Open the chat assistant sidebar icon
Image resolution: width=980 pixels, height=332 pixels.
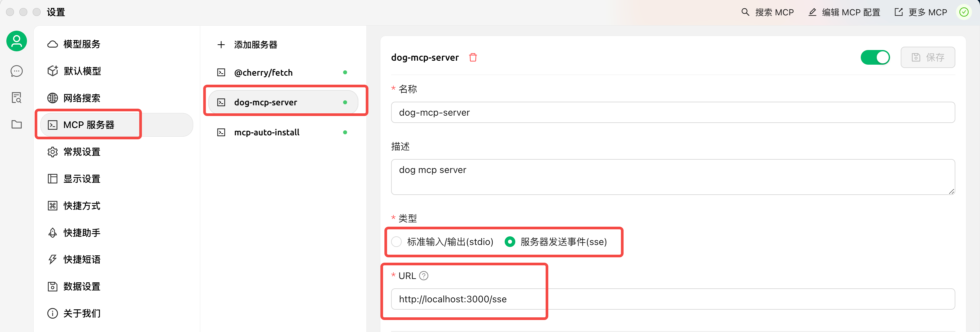point(17,71)
